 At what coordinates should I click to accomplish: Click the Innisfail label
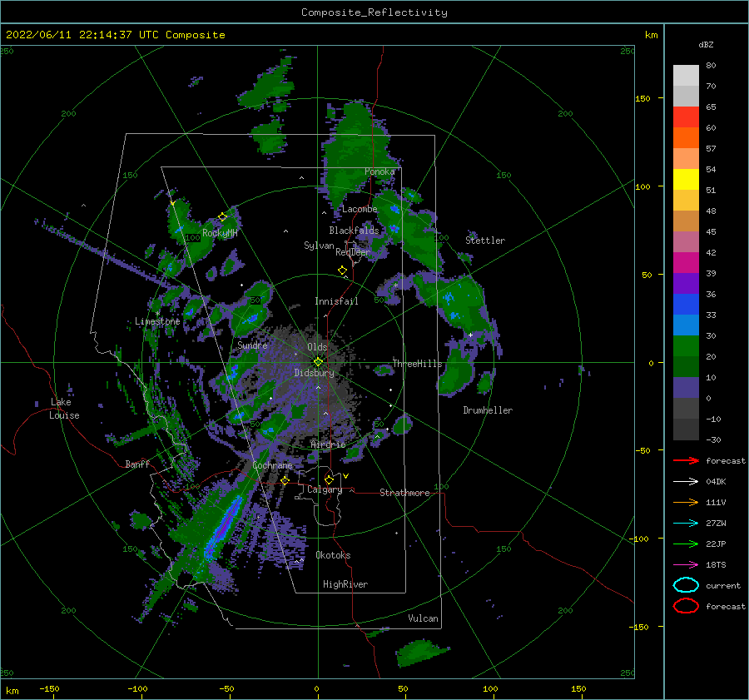point(336,301)
